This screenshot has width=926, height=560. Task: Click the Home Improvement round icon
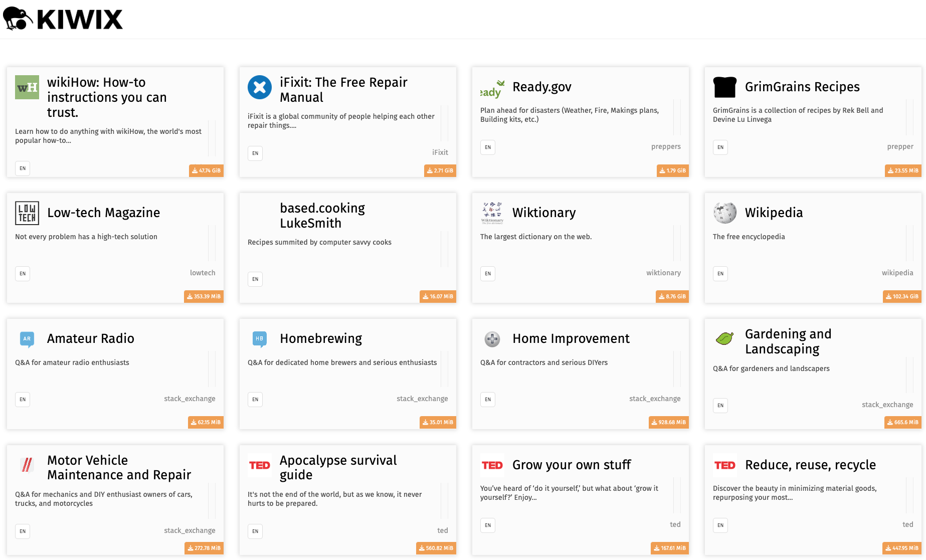[492, 339]
